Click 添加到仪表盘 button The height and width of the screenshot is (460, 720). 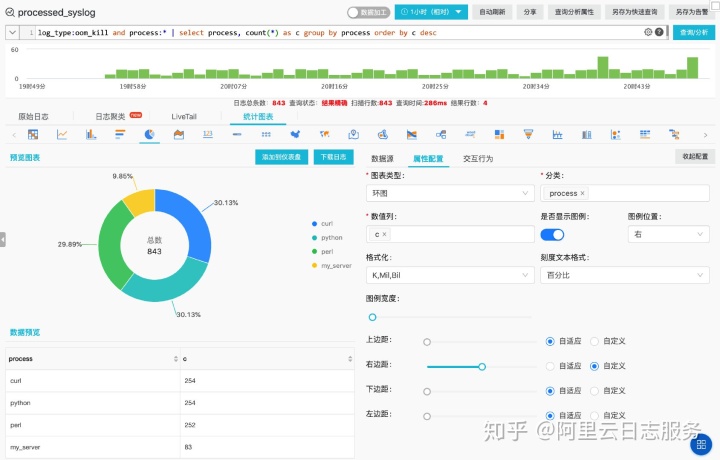[281, 157]
